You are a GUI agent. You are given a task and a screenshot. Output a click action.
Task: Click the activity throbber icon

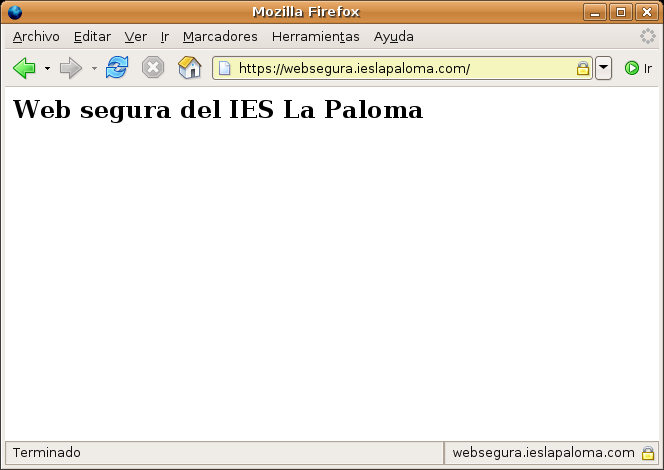[647, 36]
